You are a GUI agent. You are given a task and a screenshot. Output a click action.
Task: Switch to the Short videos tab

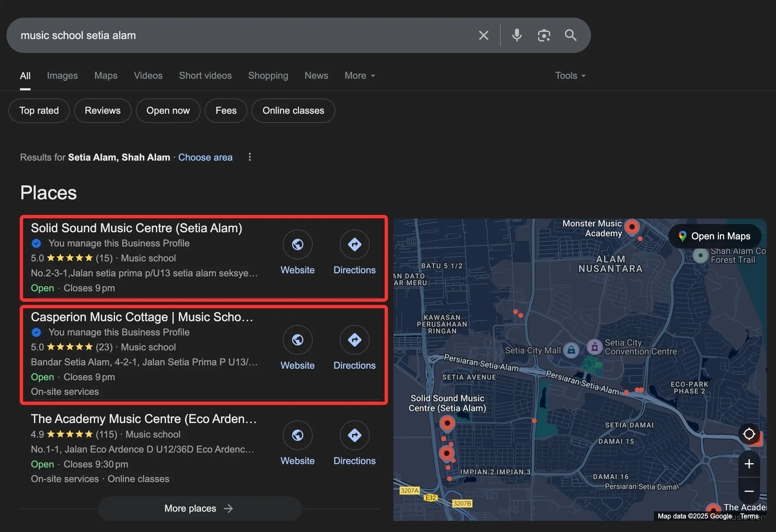click(x=205, y=75)
